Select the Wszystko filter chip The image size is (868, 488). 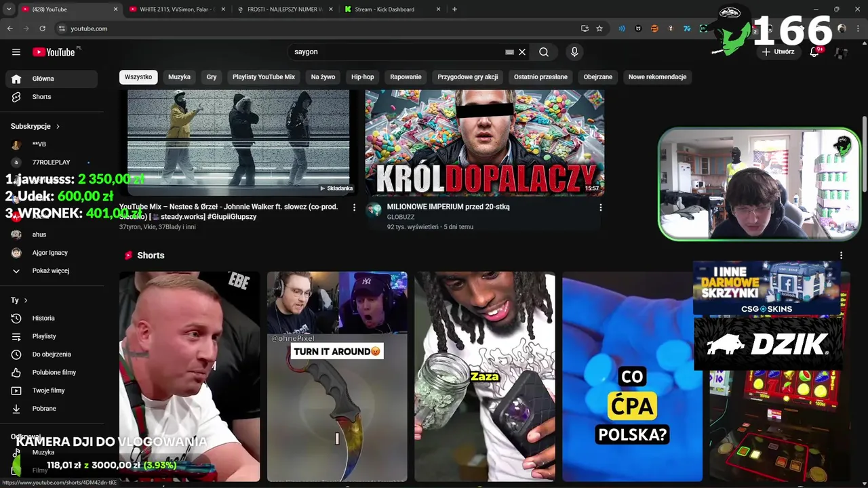pyautogui.click(x=138, y=77)
